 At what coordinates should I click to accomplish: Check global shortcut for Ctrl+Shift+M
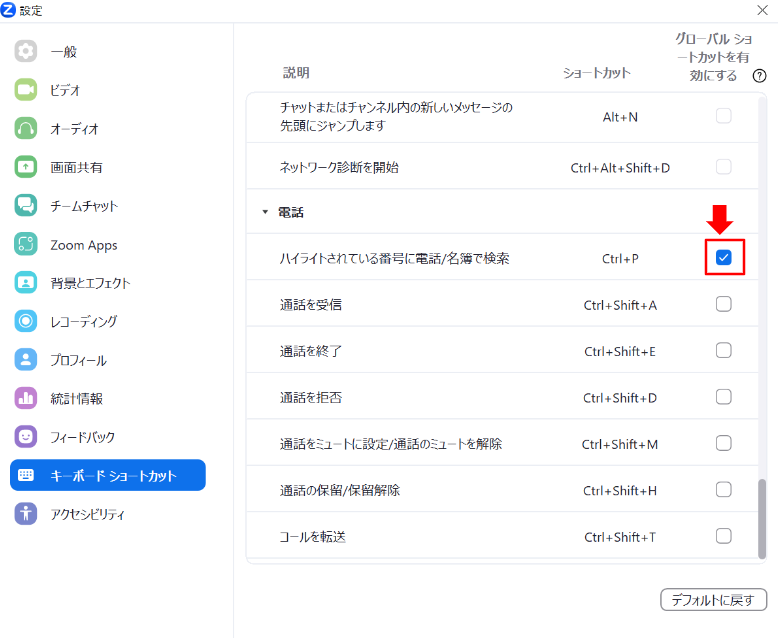(723, 443)
